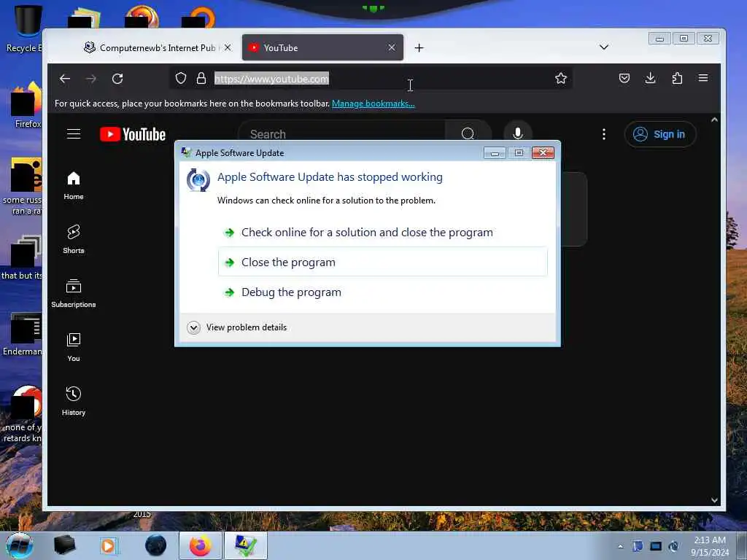Screen dimensions: 747x560
Task: Click the Sign in button
Action: 659,134
